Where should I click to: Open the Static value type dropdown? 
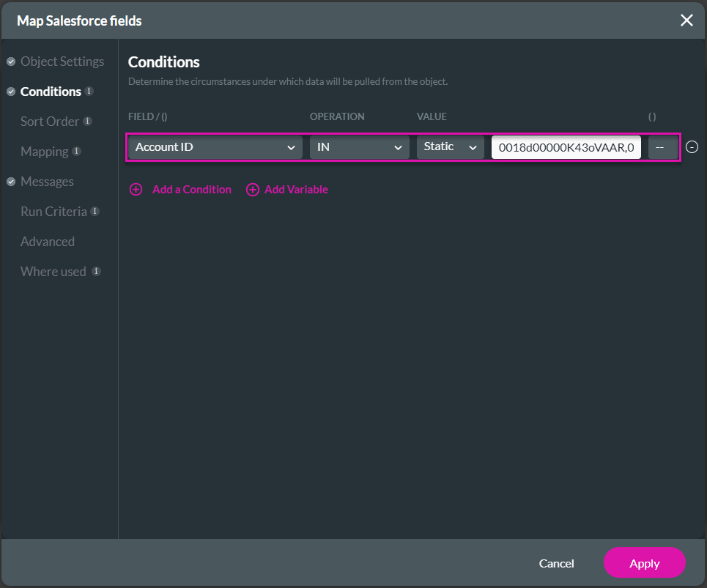click(x=450, y=146)
